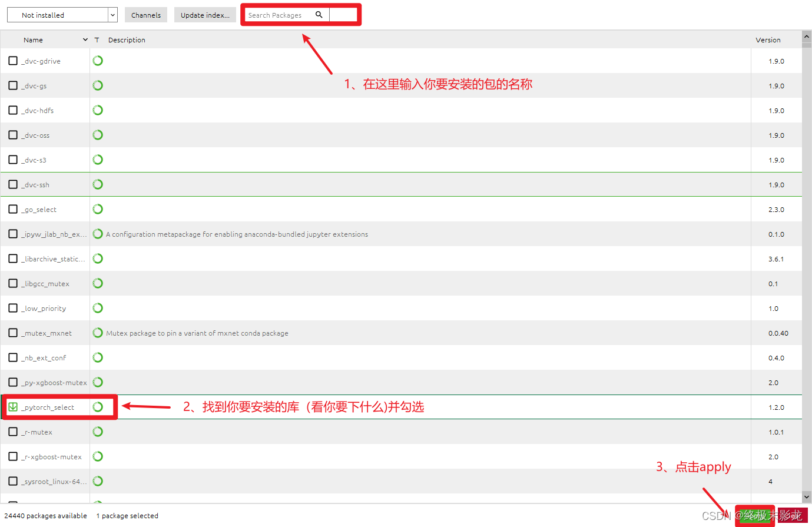Click the type icon for _pytorch_select
This screenshot has width=812, height=527.
coord(98,407)
